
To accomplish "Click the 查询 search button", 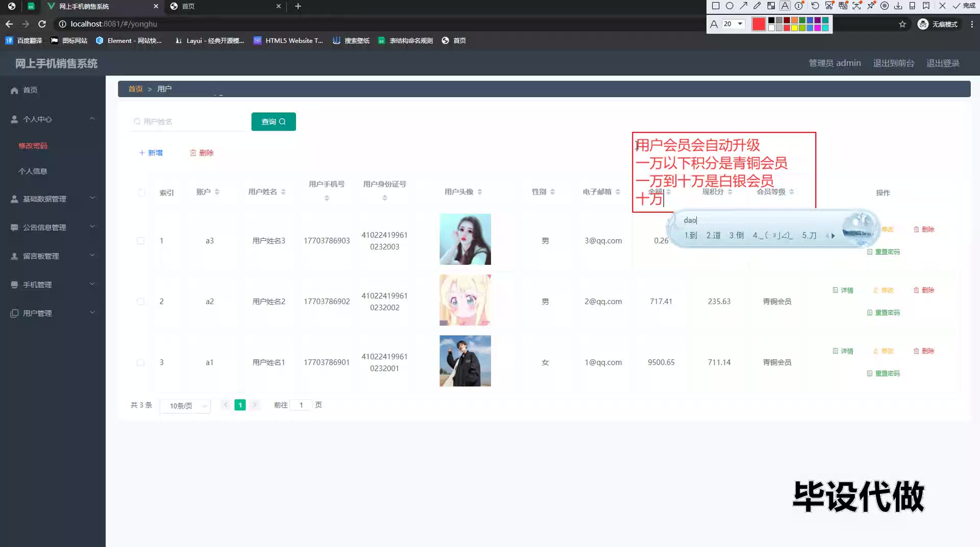I will point(274,121).
